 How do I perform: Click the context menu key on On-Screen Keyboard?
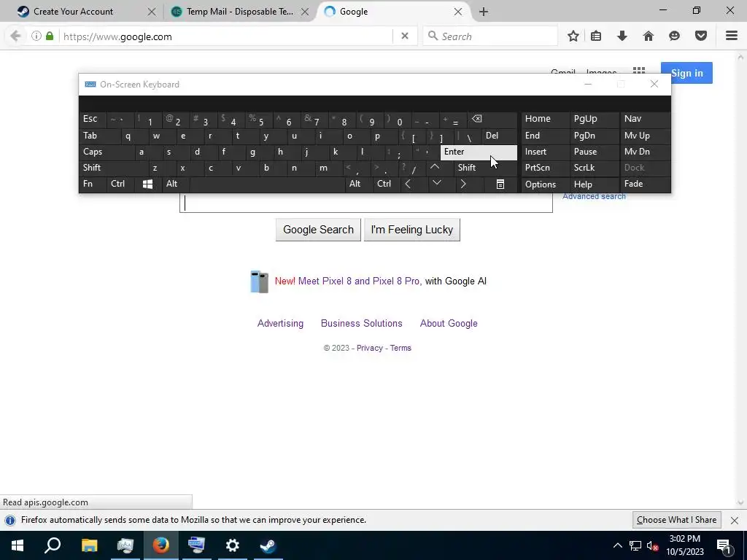[500, 184]
